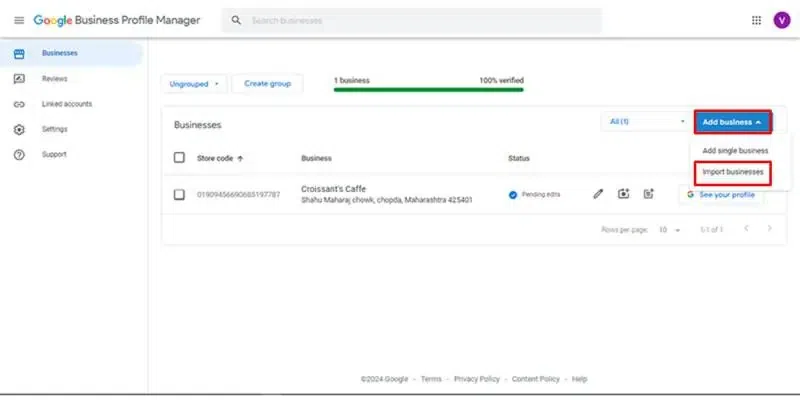The height and width of the screenshot is (400, 800).
Task: Open the Privacy Policy footer link
Action: coord(477,379)
